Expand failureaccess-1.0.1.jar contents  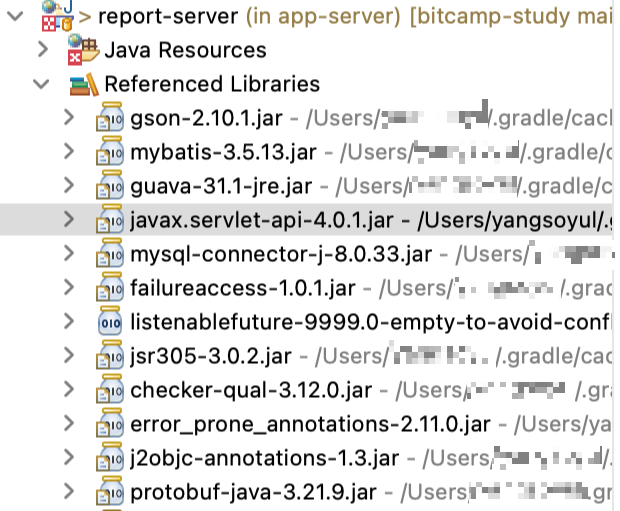[69, 288]
